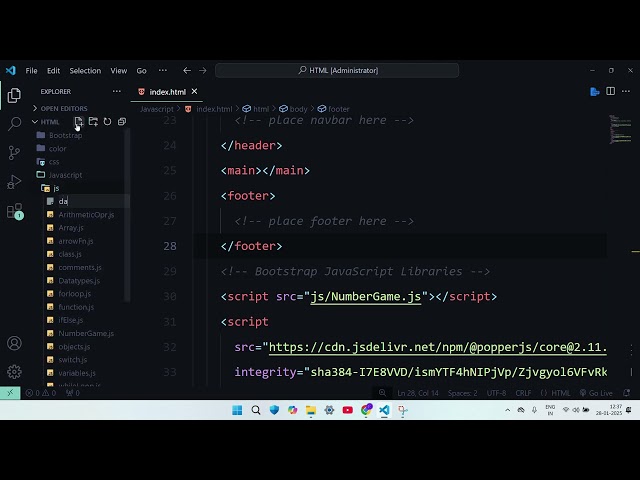The image size is (640, 480).
Task: Open File Explorer from the taskbar
Action: (x=311, y=410)
